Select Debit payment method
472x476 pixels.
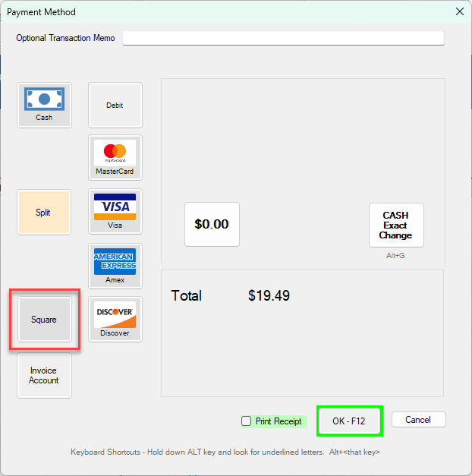(x=115, y=105)
